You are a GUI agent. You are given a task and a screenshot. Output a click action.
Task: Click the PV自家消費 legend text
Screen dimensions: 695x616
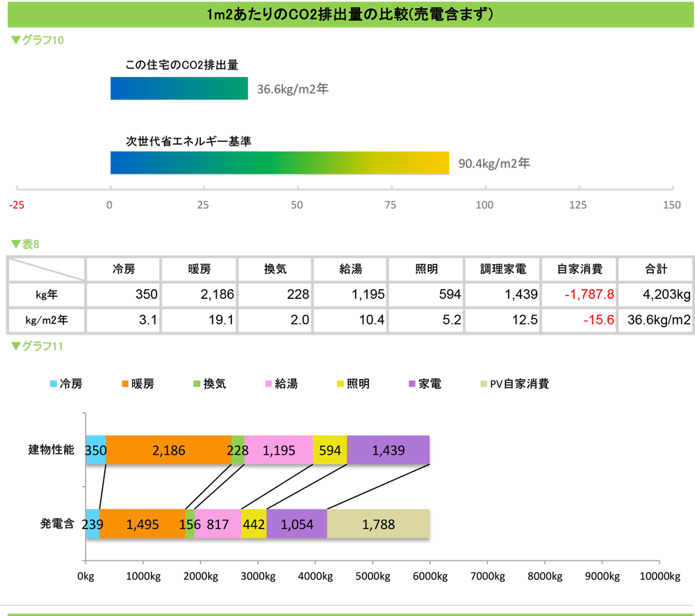(x=519, y=384)
